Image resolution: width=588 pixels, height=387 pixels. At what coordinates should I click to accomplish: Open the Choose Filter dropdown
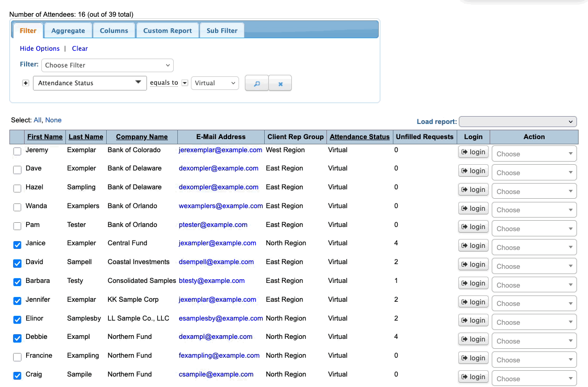107,65
